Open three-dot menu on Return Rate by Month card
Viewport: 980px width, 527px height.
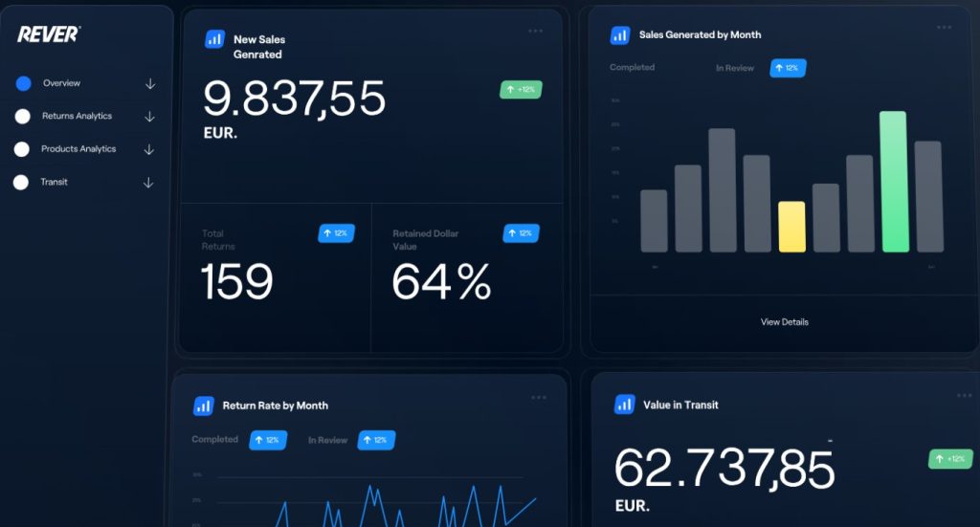(539, 397)
